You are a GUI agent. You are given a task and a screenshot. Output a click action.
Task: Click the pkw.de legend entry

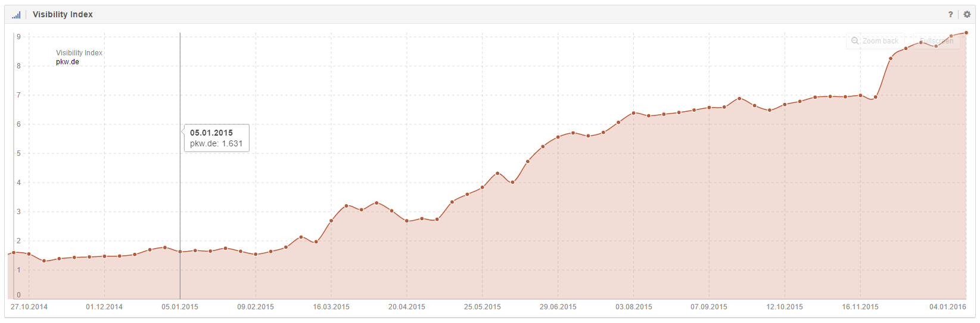pos(67,62)
